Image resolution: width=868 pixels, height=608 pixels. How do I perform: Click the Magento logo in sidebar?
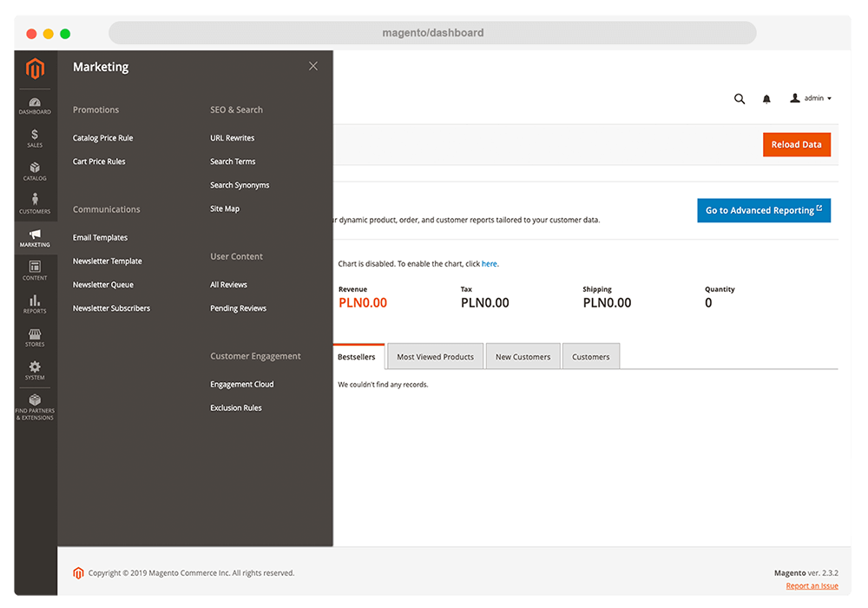[x=35, y=69]
